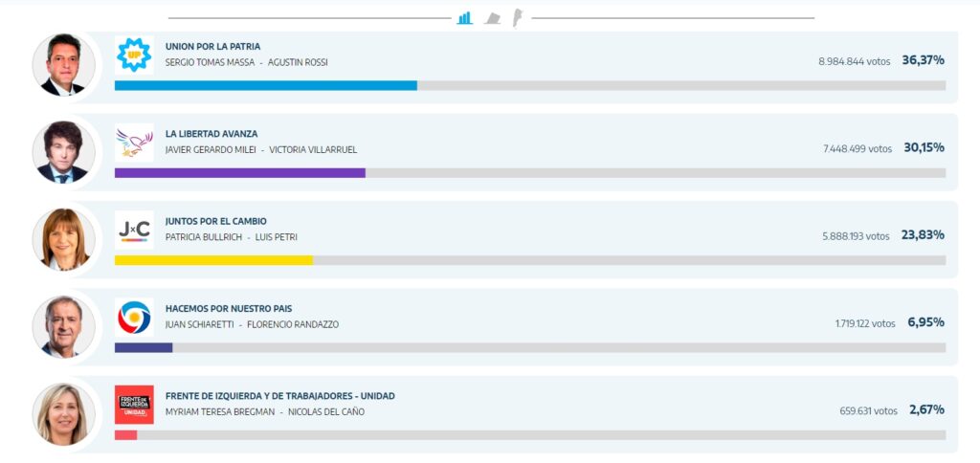This screenshot has width=980, height=463.
Task: Click Patricia Bullrich's portrait photo
Action: pos(64,238)
